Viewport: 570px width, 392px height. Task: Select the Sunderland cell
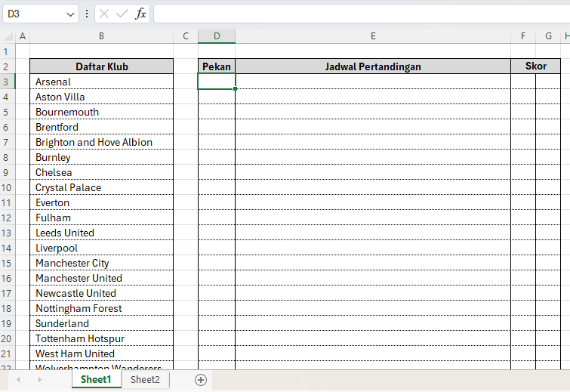[x=101, y=323]
